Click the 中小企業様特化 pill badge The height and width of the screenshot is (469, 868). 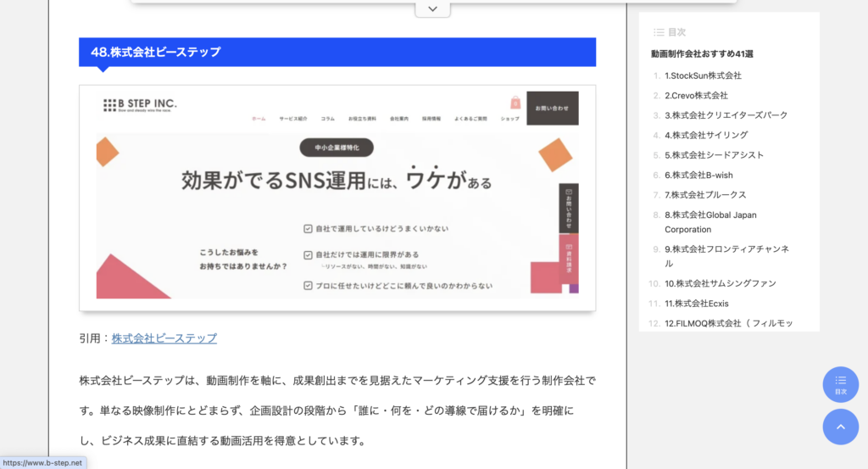tap(337, 148)
